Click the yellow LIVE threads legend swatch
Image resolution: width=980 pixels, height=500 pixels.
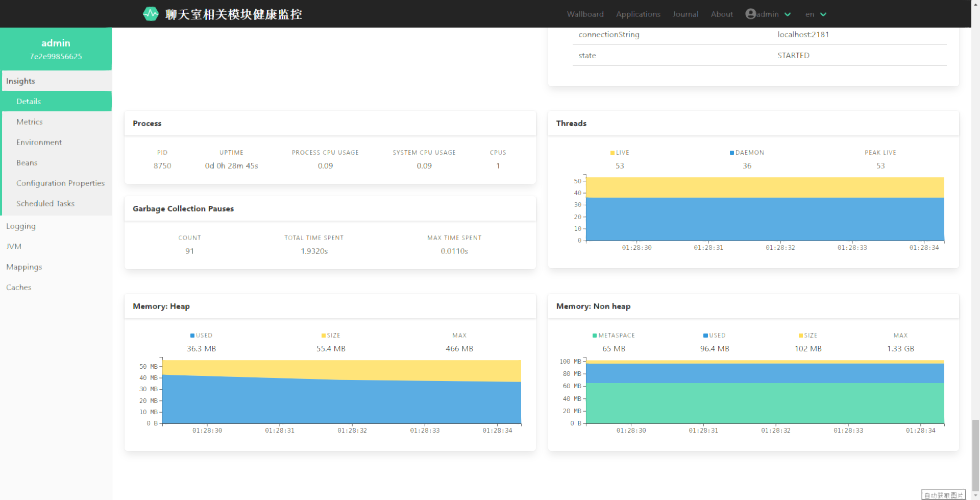coord(612,153)
